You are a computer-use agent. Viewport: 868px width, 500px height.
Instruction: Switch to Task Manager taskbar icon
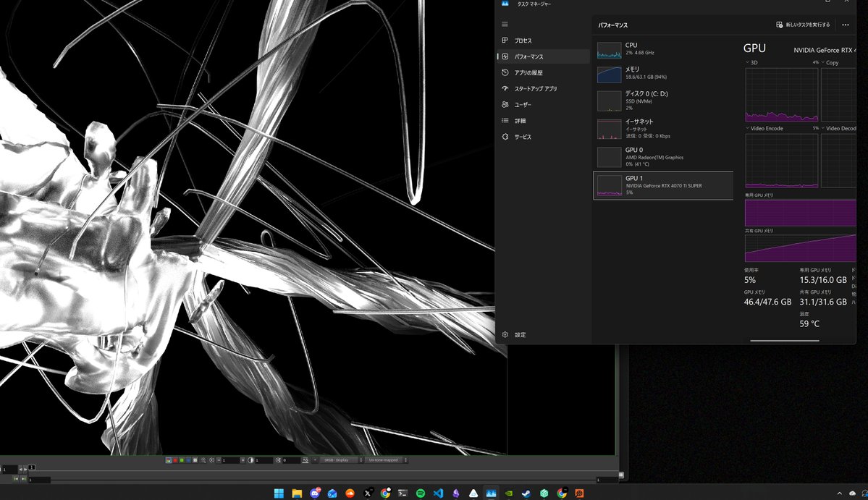491,493
